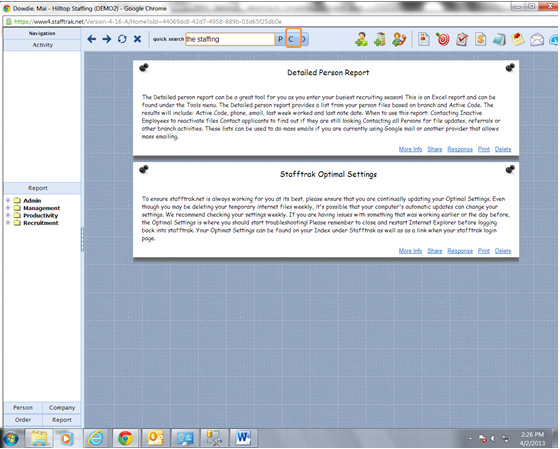Switch to the bottom Report tab
The width and height of the screenshot is (560, 449).
pos(62,420)
